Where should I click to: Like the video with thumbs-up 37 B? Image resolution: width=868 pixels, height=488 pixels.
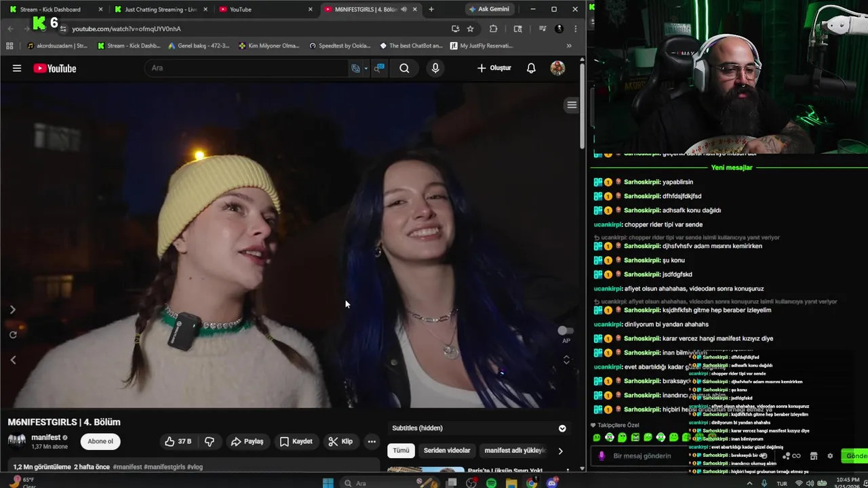[x=178, y=441]
